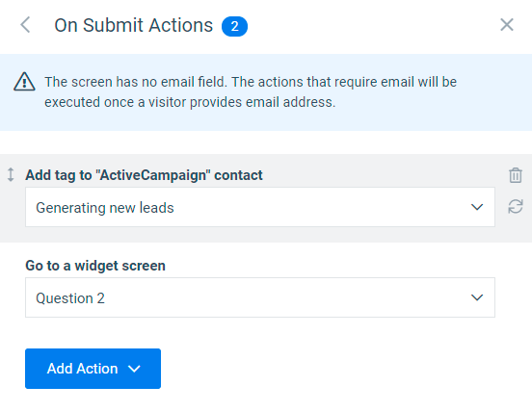Select the Go to a widget screen heading
The height and width of the screenshot is (412, 532).
click(95, 266)
